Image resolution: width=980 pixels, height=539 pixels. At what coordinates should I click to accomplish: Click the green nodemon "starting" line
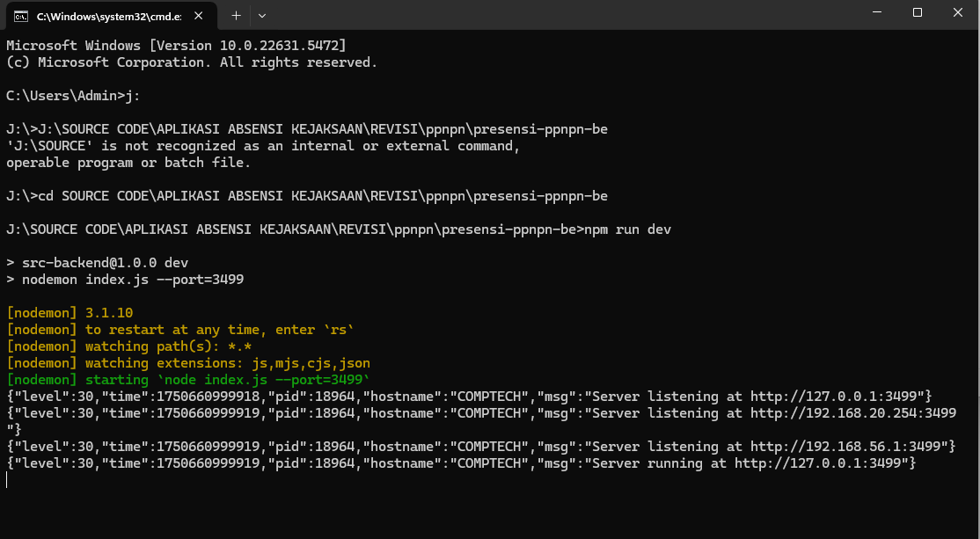coord(187,380)
